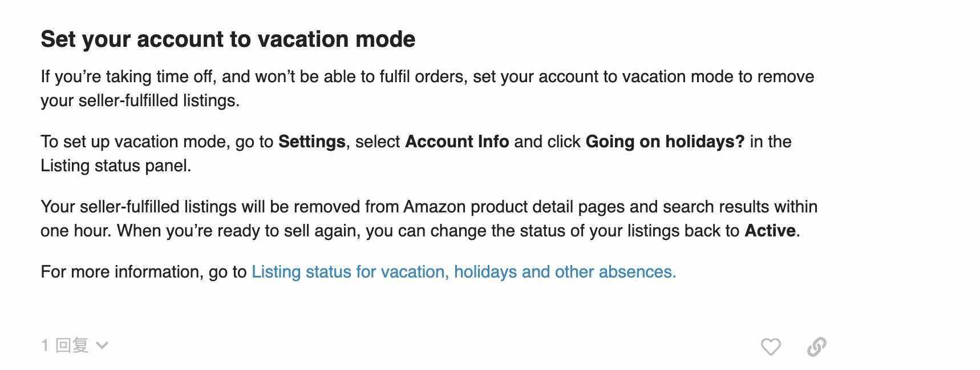Screen dimensions: 980x370
Task: Click the words "one hour" in third paragraph
Action: coord(75,231)
